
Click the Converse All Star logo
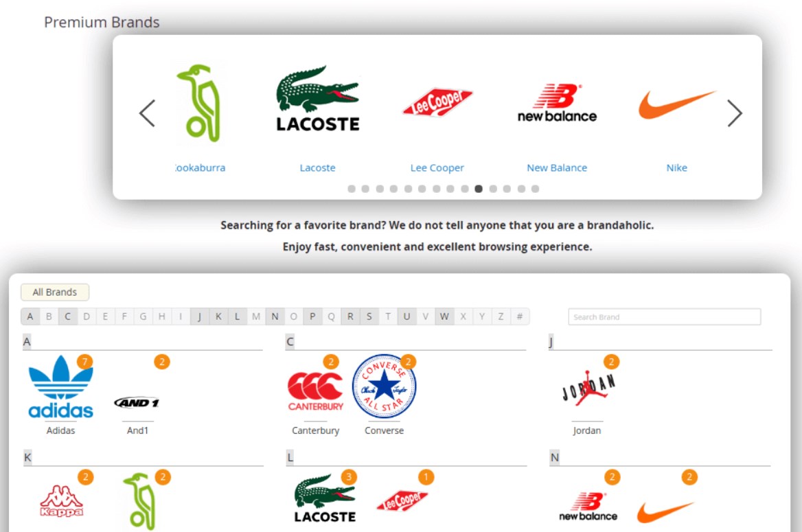384,386
